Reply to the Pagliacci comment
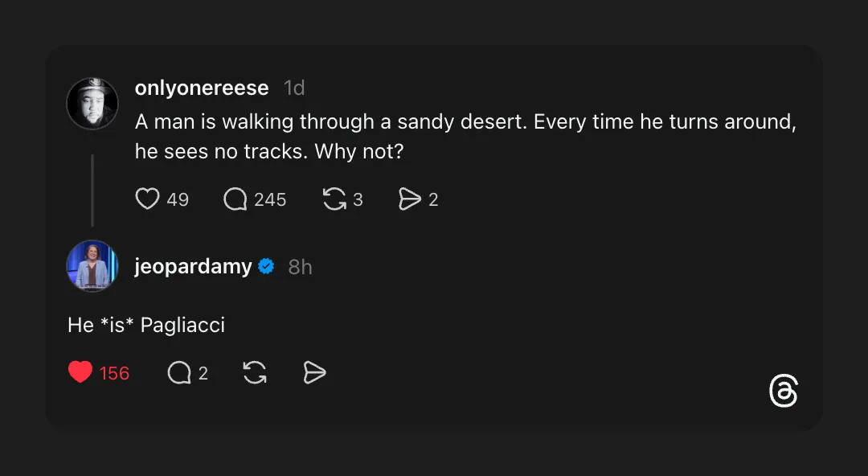The image size is (868, 476). pyautogui.click(x=178, y=372)
